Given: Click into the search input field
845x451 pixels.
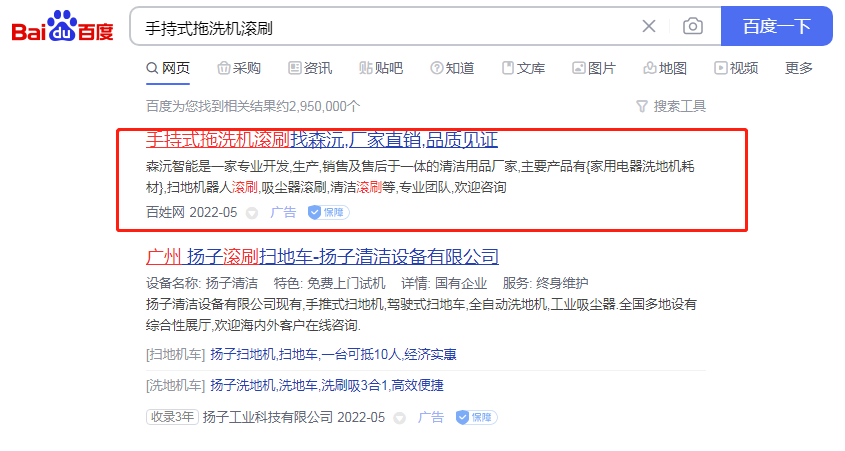Looking at the screenshot, I should click(383, 26).
